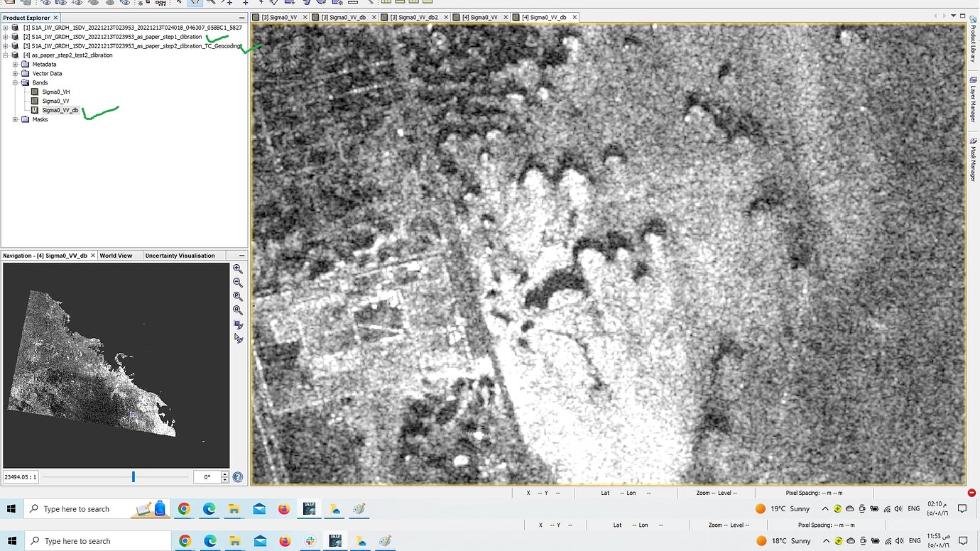Click the navigation zoom slider handle
Screen dimensions: 980x551
coord(133,477)
